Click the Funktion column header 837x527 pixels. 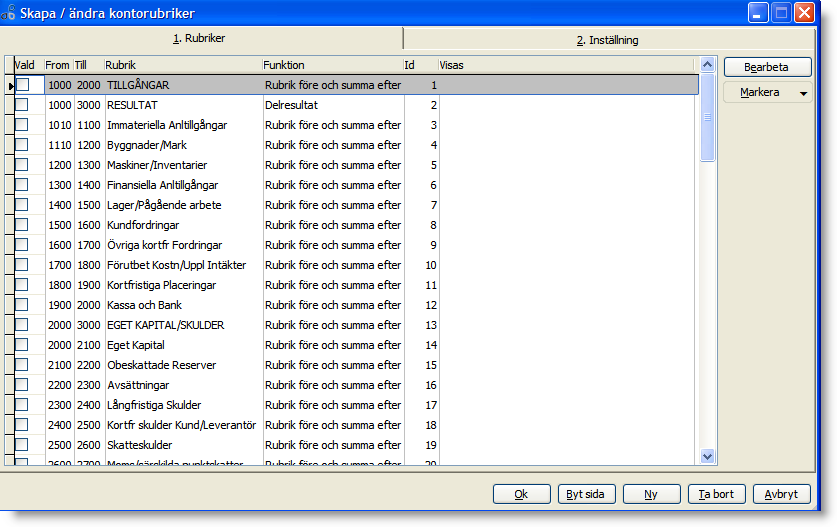click(x=333, y=65)
